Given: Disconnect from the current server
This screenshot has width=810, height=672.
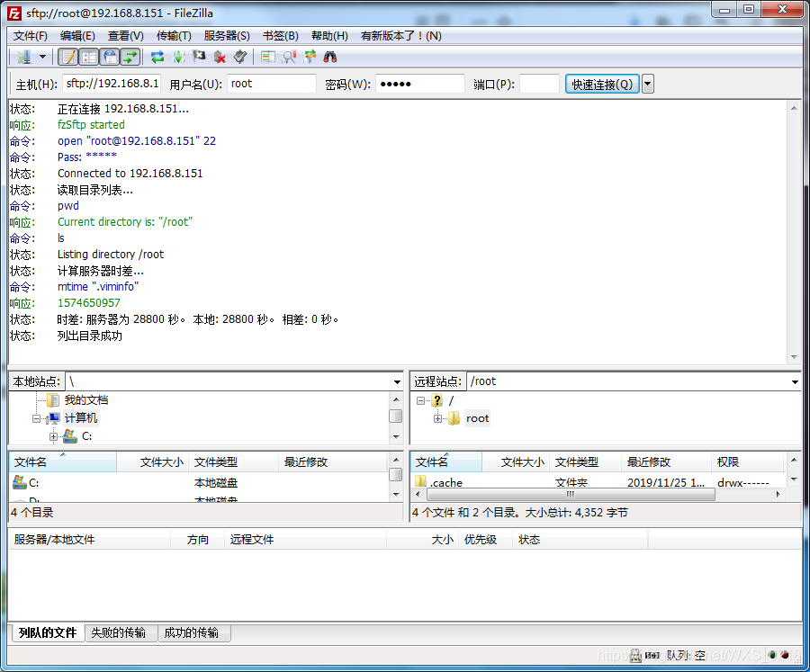Looking at the screenshot, I should 220,57.
